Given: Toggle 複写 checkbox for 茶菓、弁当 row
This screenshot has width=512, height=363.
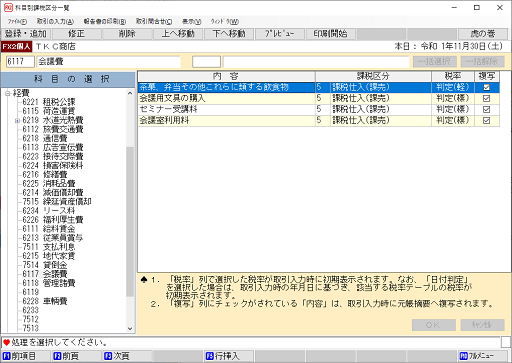Looking at the screenshot, I should point(486,87).
